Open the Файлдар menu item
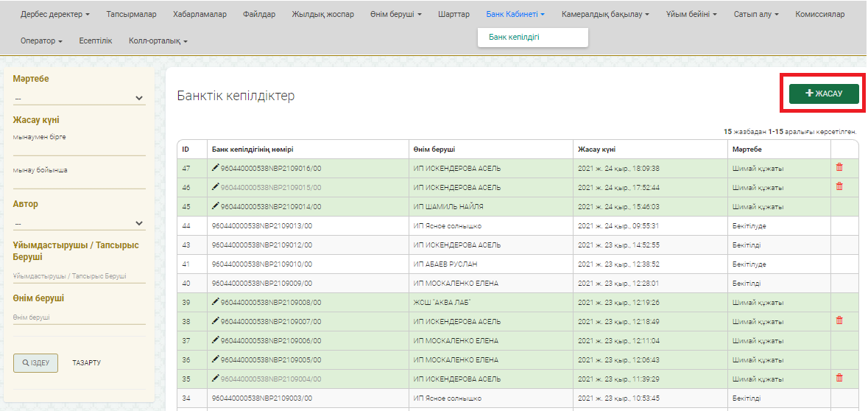 coord(259,14)
